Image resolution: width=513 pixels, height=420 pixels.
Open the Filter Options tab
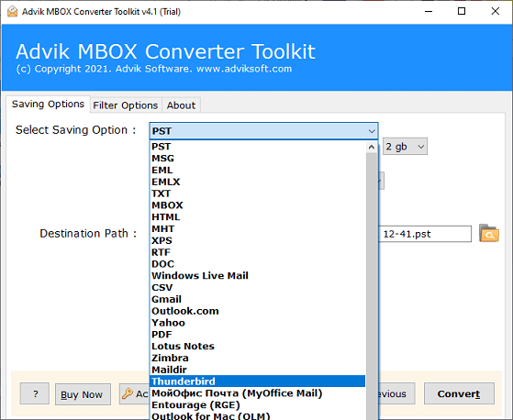click(126, 105)
